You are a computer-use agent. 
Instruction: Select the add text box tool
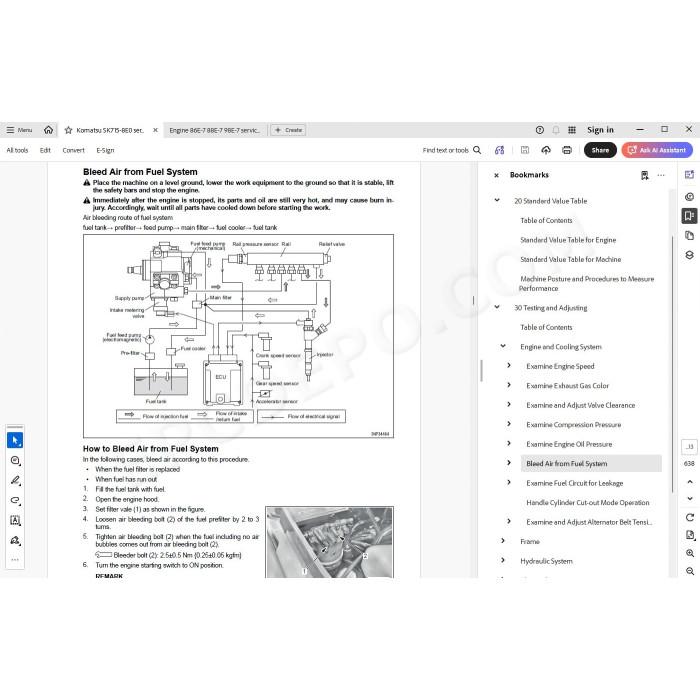pyautogui.click(x=15, y=520)
